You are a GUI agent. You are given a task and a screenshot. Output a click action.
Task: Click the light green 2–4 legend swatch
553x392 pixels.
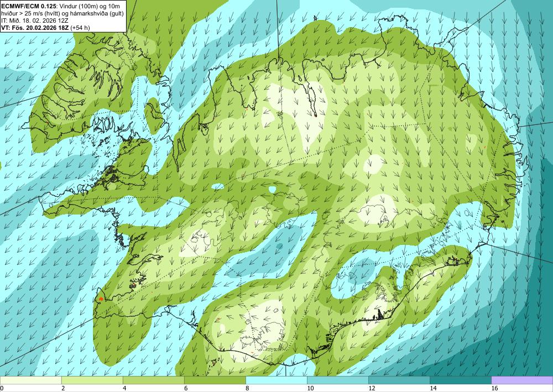click(x=92, y=380)
